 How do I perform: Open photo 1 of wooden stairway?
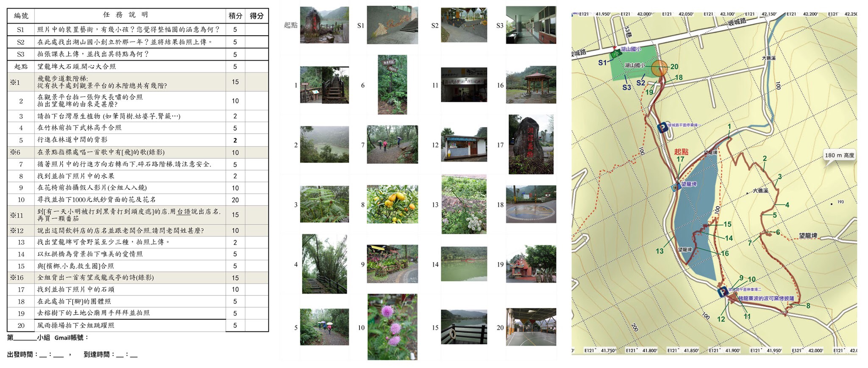324,85
